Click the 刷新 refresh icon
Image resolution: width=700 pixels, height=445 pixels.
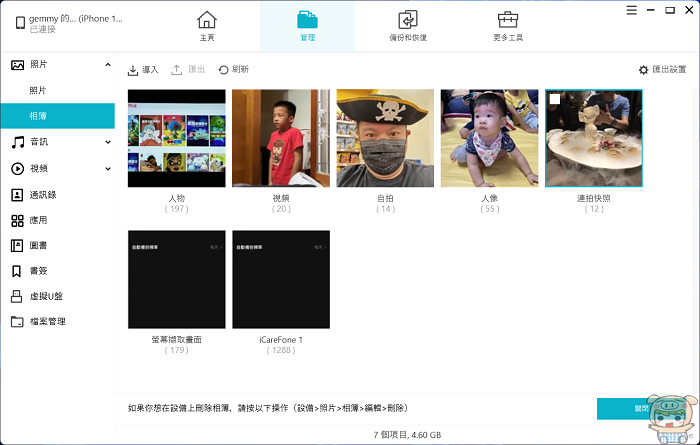click(224, 70)
